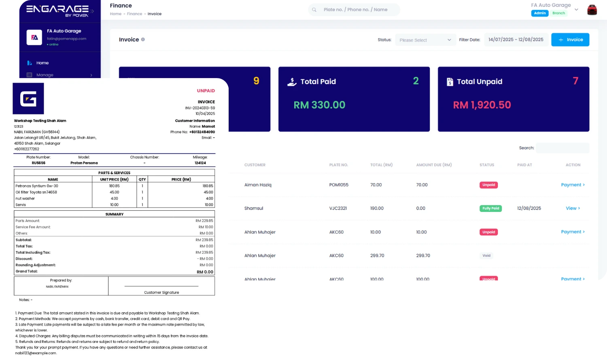Viewport: 607px width, 364px height.
Task: Click the Total Paid hand-coin icon
Action: pyautogui.click(x=292, y=82)
